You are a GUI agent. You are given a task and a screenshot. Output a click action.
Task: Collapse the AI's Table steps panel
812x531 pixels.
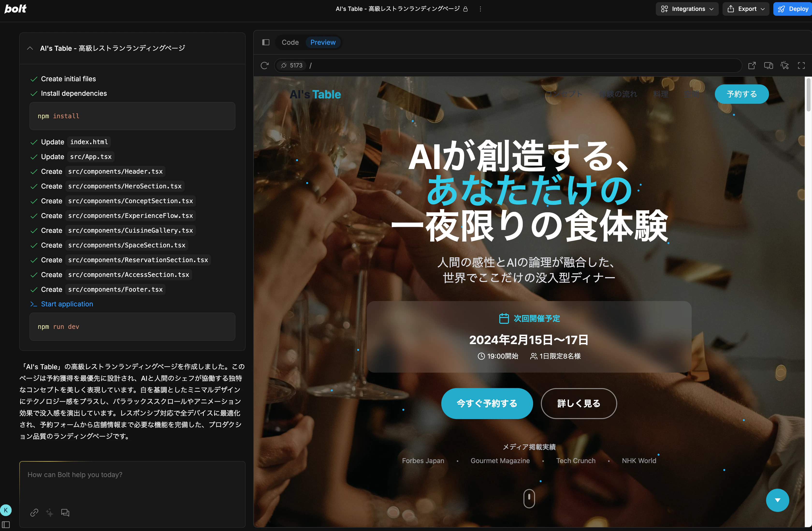pos(30,48)
